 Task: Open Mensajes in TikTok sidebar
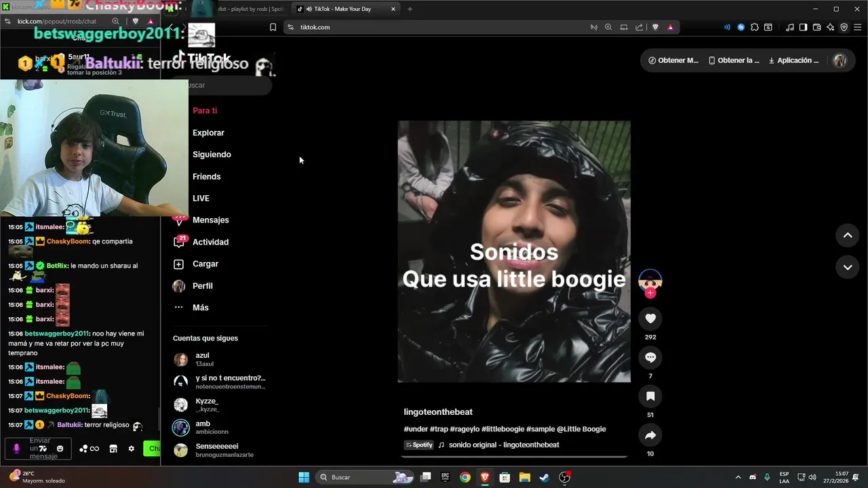pyautogui.click(x=210, y=220)
